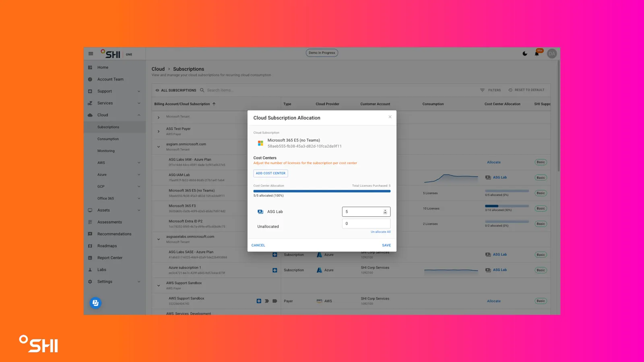
Task: Click the Microsoft logo in dialog
Action: 260,143
